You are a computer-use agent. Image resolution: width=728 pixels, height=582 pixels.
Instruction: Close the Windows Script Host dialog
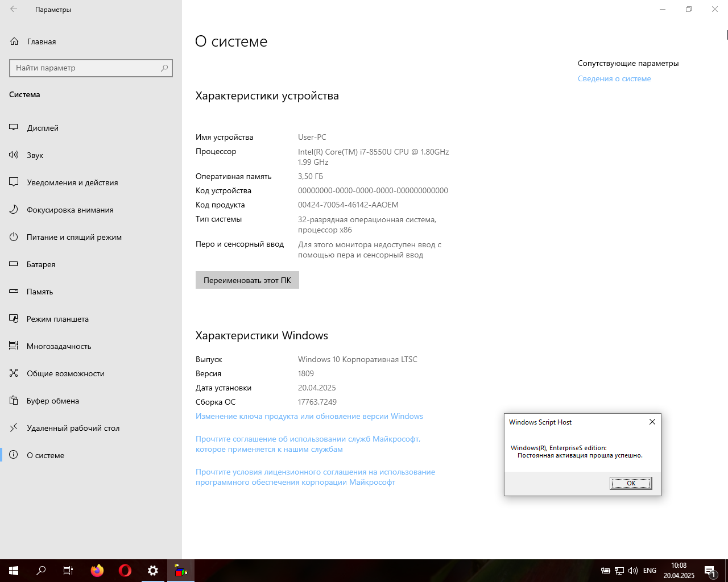click(652, 422)
